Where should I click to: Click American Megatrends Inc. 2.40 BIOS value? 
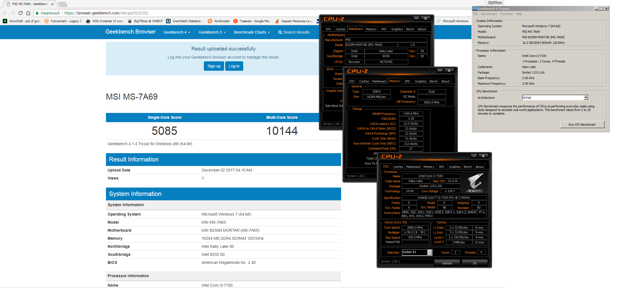point(229,262)
